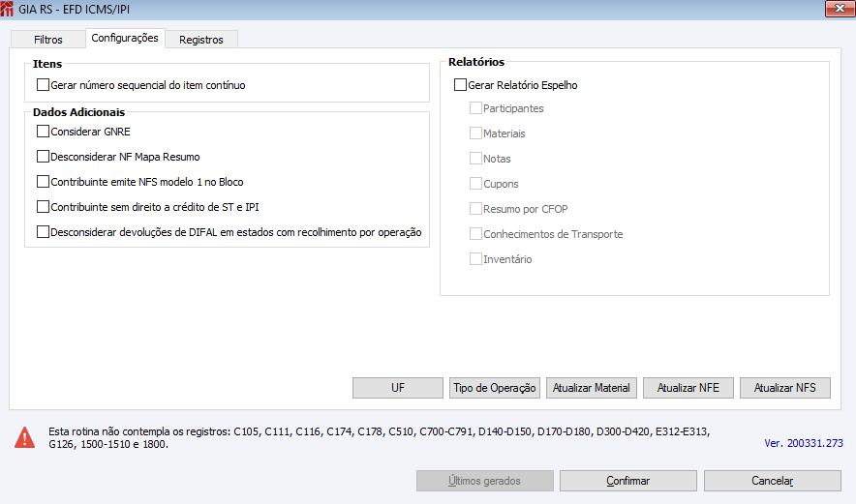Check the Considerar GNRE option
The width and height of the screenshot is (856, 504).
[x=43, y=132]
